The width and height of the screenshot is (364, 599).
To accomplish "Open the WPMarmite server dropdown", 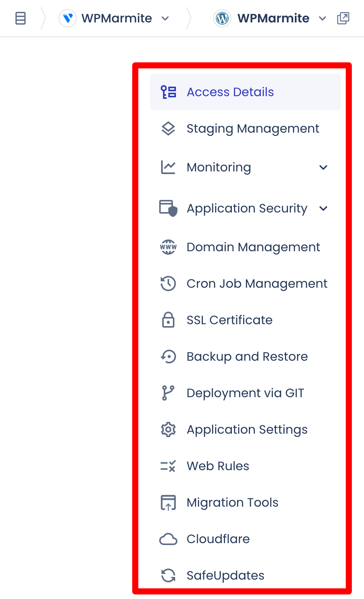I will (x=165, y=18).
